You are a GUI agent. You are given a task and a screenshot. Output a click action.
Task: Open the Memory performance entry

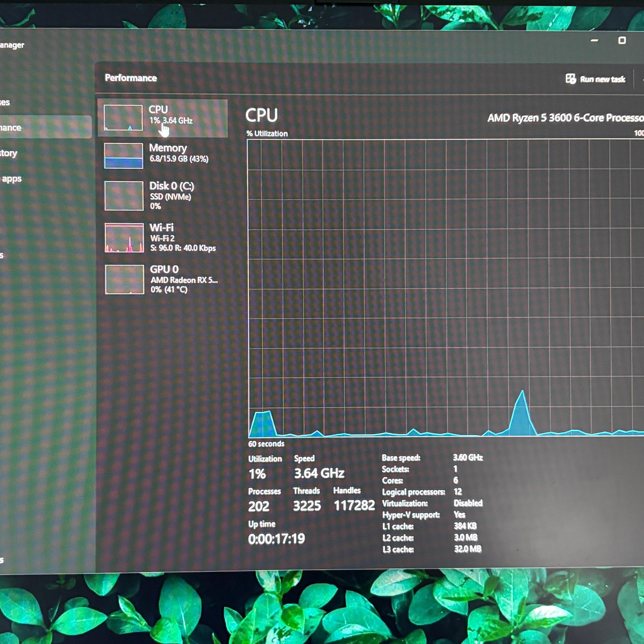point(163,156)
